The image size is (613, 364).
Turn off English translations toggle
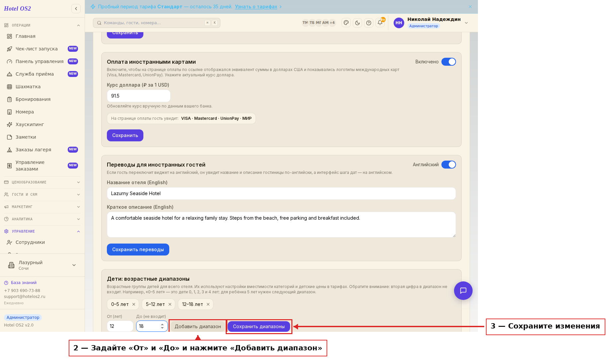449,165
